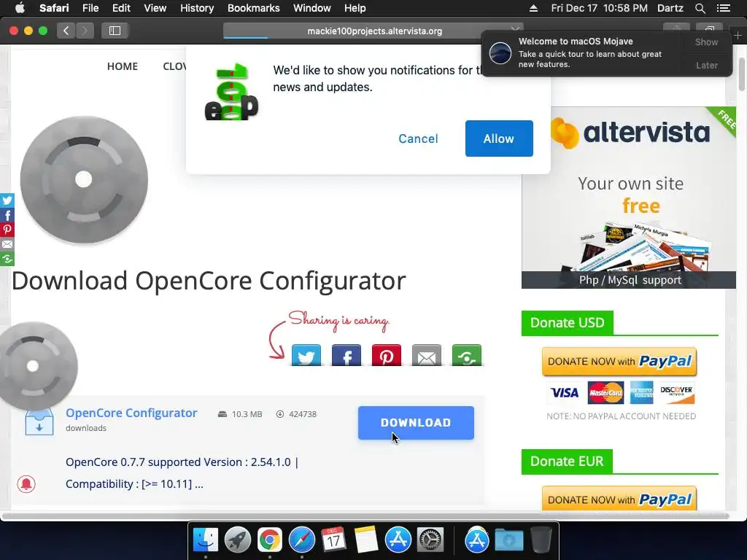Click the large OpenCore Configurator disc logo
This screenshot has width=747, height=560.
(84, 179)
